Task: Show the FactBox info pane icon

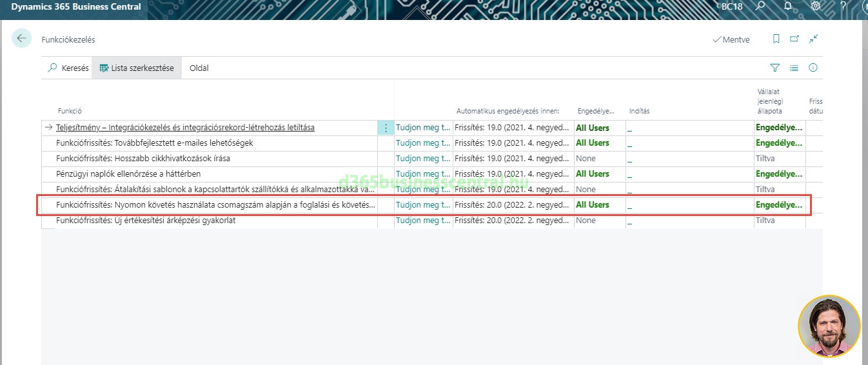Action: pyautogui.click(x=813, y=68)
